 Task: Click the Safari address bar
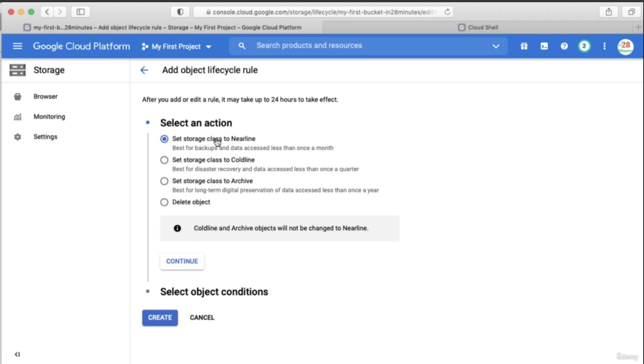pyautogui.click(x=323, y=12)
